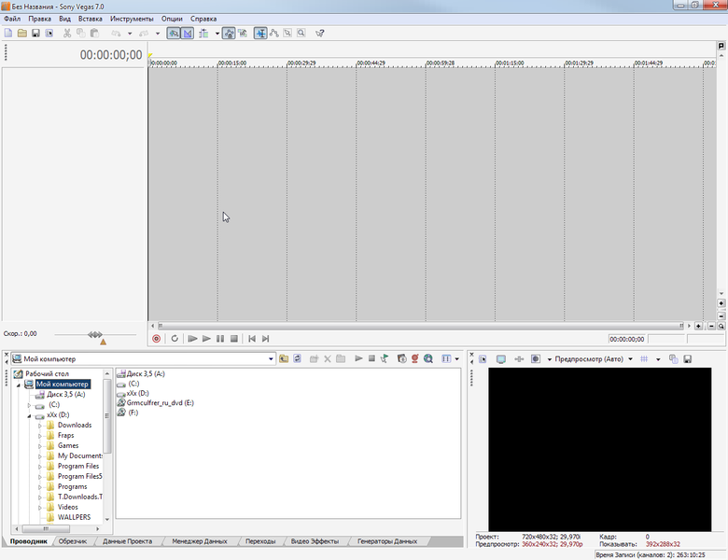
Task: Toggle Ignore Event Grouping button
Action: [x=243, y=34]
